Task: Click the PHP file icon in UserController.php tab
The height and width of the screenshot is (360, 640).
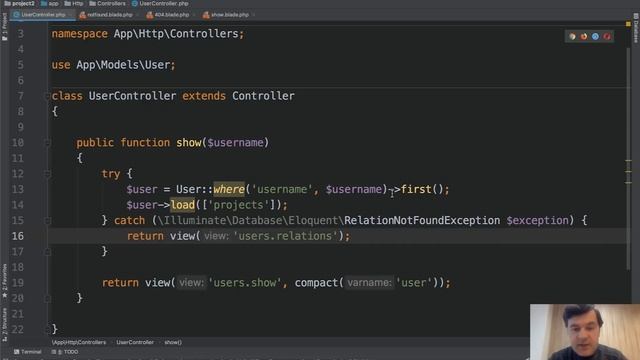Action: (x=16, y=15)
